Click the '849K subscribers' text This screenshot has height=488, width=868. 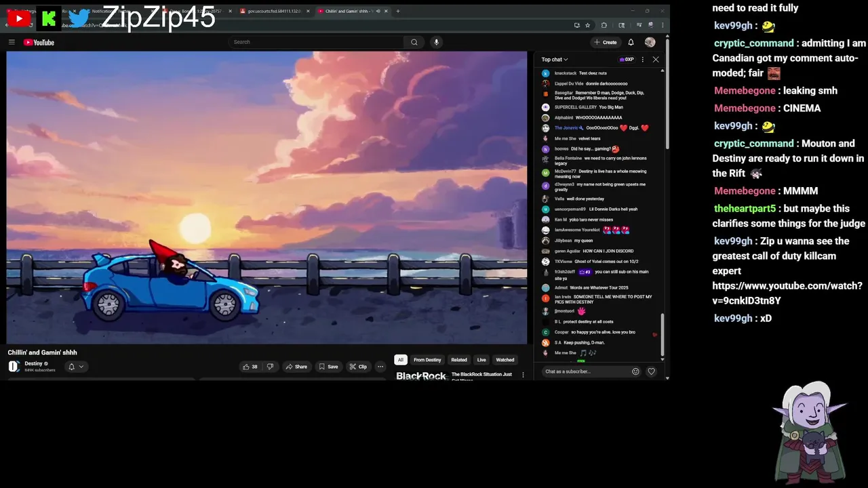40,370
